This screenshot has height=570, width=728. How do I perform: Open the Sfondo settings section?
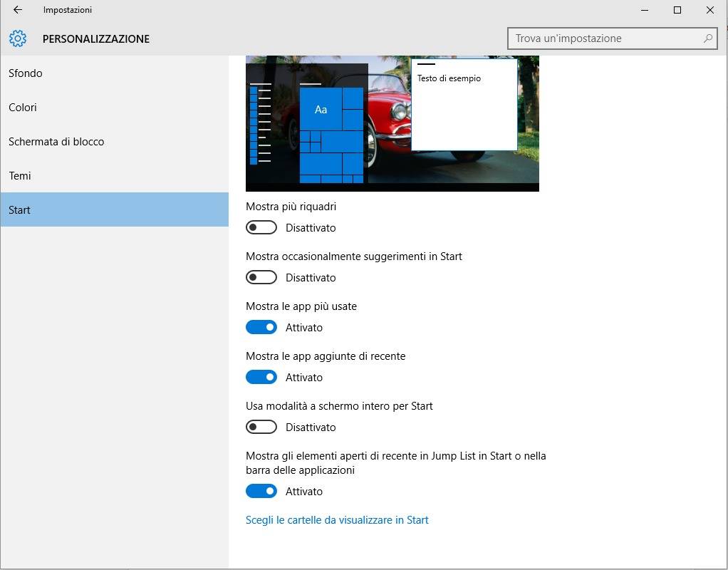tap(26, 73)
